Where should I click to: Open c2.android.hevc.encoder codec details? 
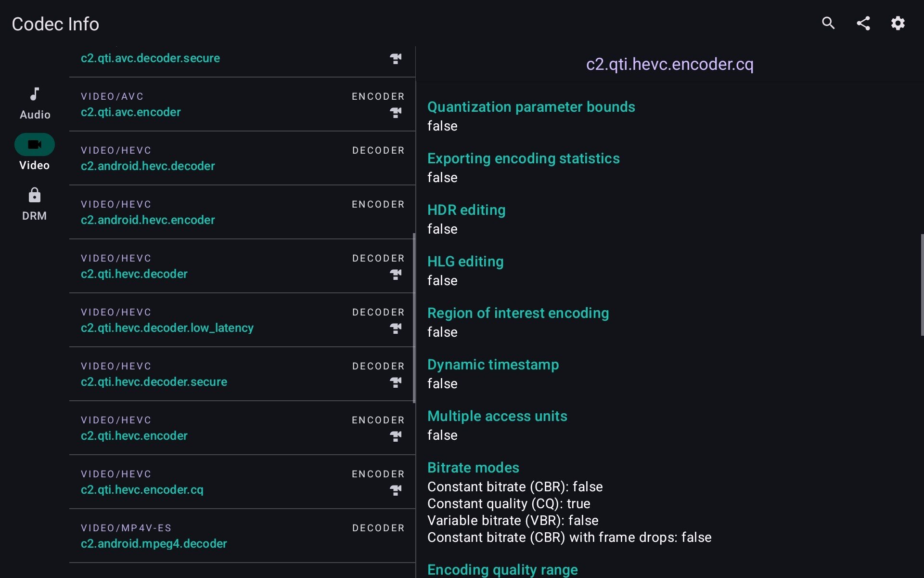pyautogui.click(x=148, y=220)
